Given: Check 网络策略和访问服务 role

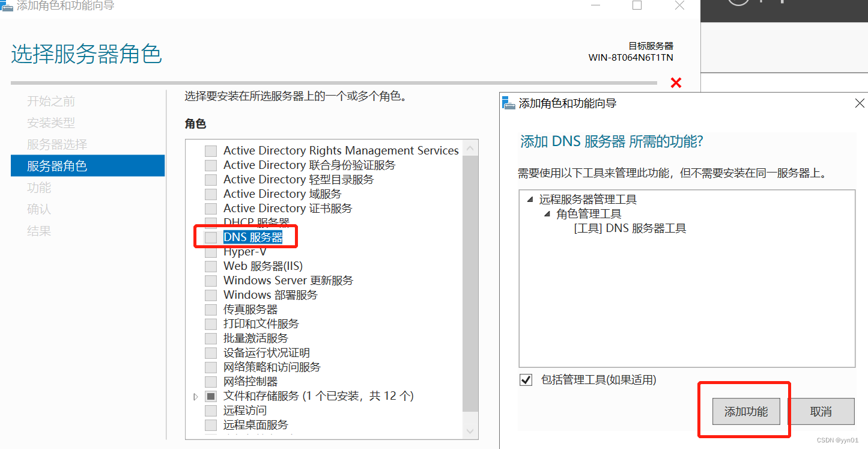Looking at the screenshot, I should click(210, 367).
